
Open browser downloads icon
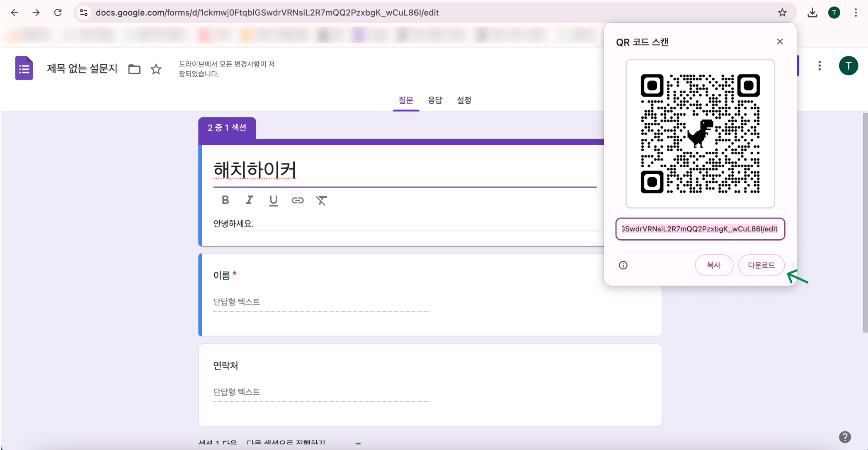812,12
